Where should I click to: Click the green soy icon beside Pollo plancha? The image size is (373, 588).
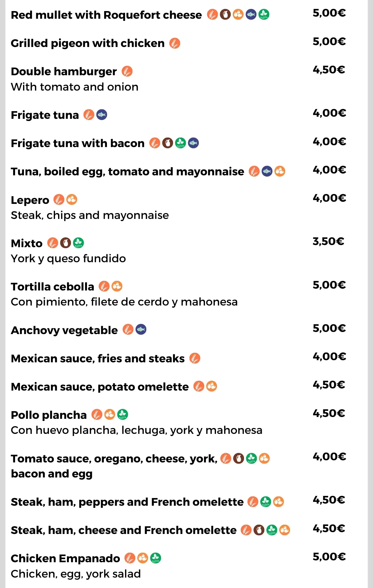(123, 415)
